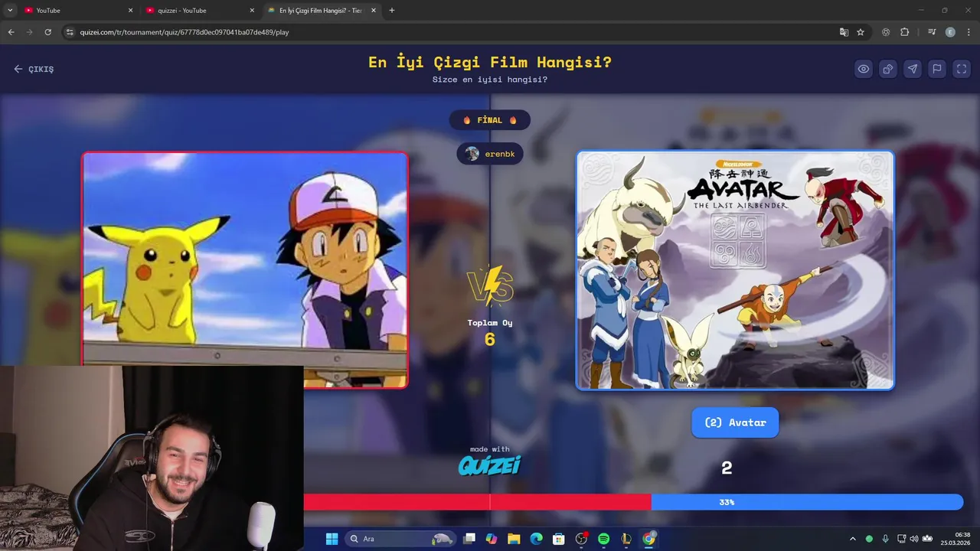The width and height of the screenshot is (980, 551).
Task: Show hidden system tray icons
Action: point(853,539)
